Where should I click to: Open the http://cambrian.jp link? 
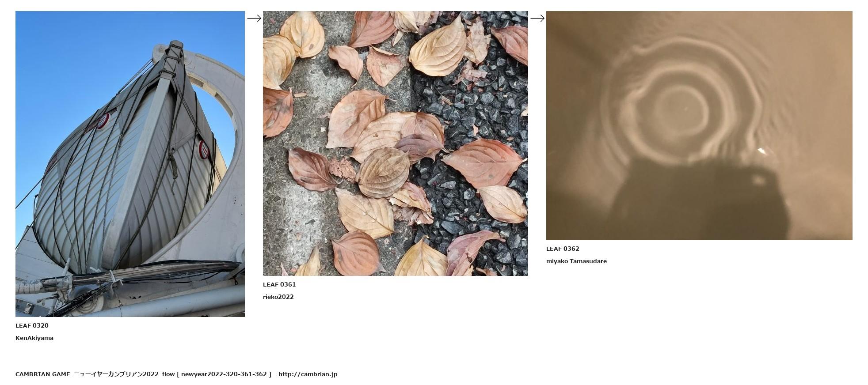[308, 374]
